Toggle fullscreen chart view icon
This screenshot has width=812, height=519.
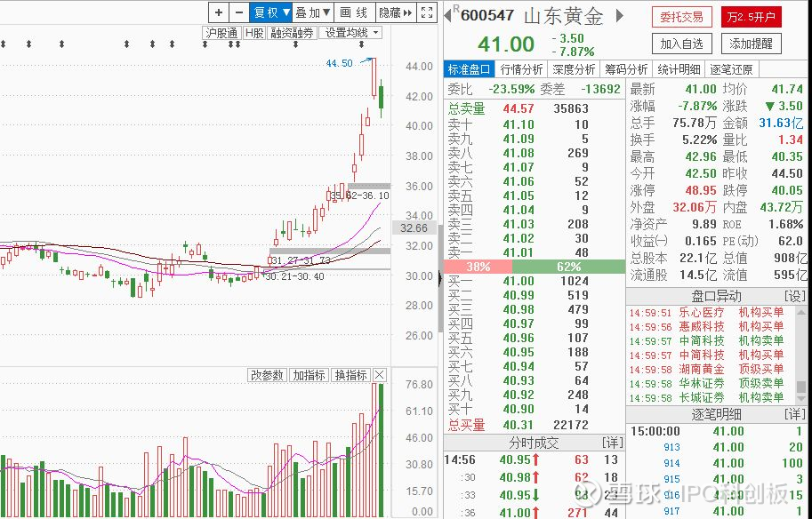[x=427, y=12]
